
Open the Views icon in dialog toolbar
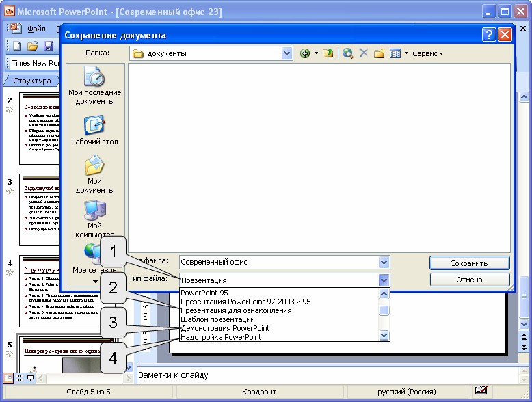click(x=395, y=53)
